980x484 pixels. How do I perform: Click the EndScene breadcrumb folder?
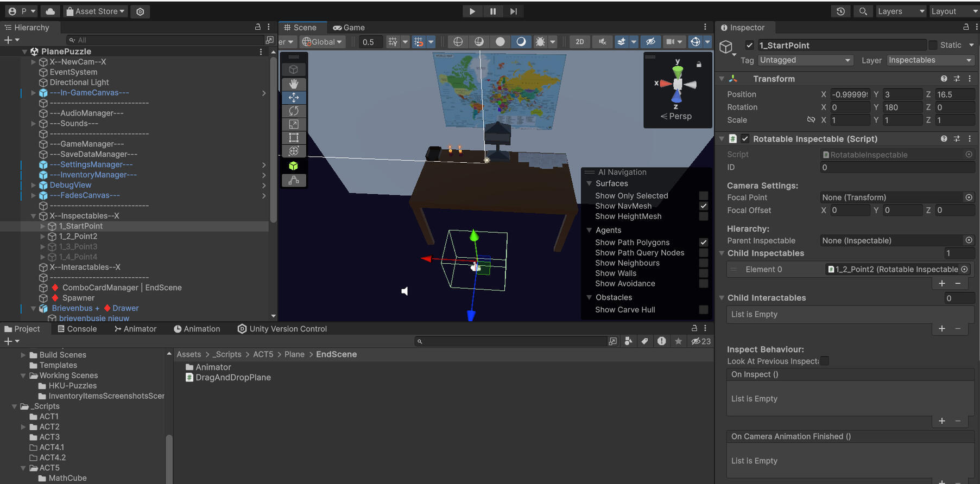click(336, 354)
